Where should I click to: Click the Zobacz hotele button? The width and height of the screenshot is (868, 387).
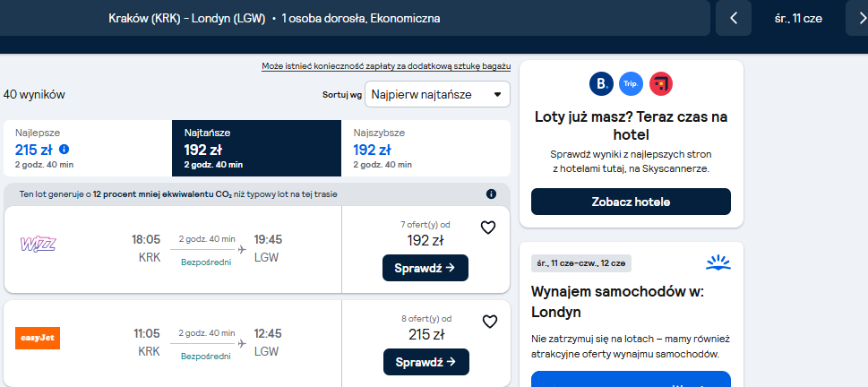tap(632, 202)
